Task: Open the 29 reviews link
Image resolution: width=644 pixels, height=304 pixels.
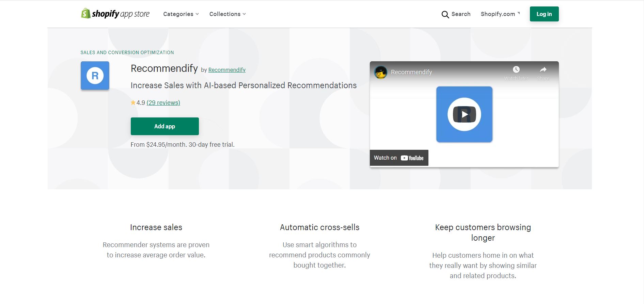Action: coord(163,102)
